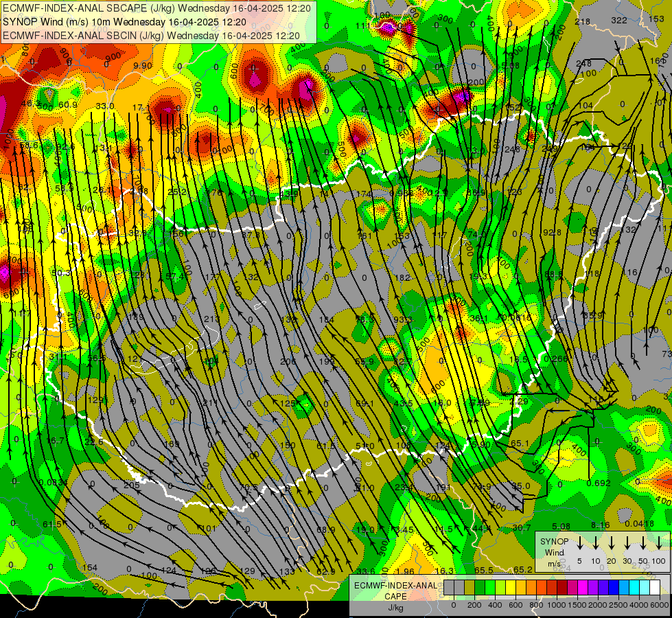The height and width of the screenshot is (618, 672).
Task: Click the '6000' tick label in legend
Action: [660, 605]
